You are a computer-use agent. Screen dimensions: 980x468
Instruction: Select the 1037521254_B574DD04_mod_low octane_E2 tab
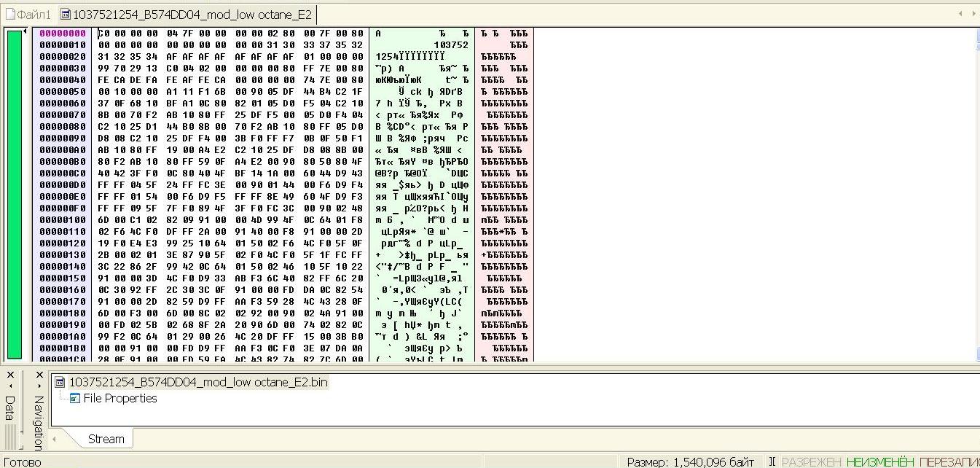click(x=187, y=15)
